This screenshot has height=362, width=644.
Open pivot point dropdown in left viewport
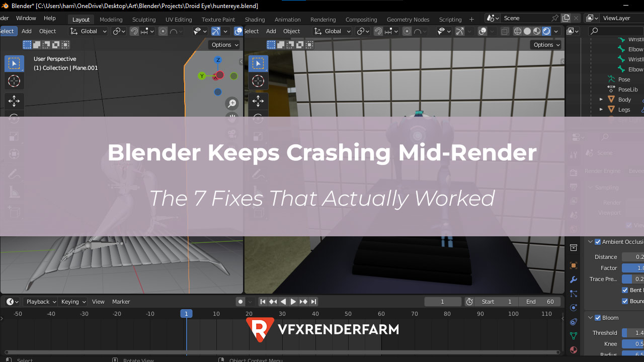pyautogui.click(x=119, y=31)
